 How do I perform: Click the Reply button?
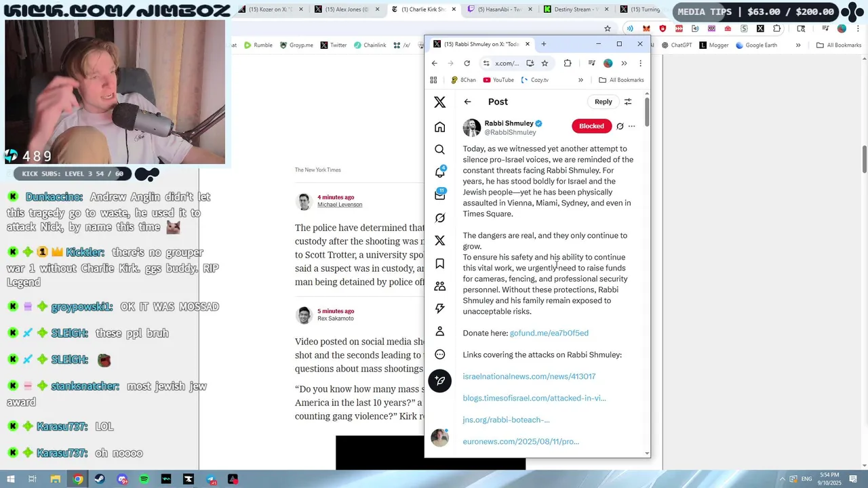tap(603, 102)
